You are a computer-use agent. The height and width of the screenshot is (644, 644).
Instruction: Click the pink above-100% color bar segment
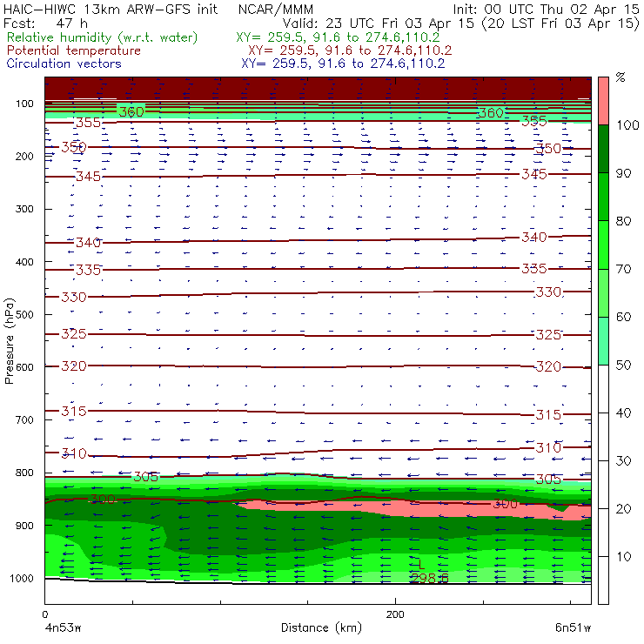pyautogui.click(x=603, y=101)
